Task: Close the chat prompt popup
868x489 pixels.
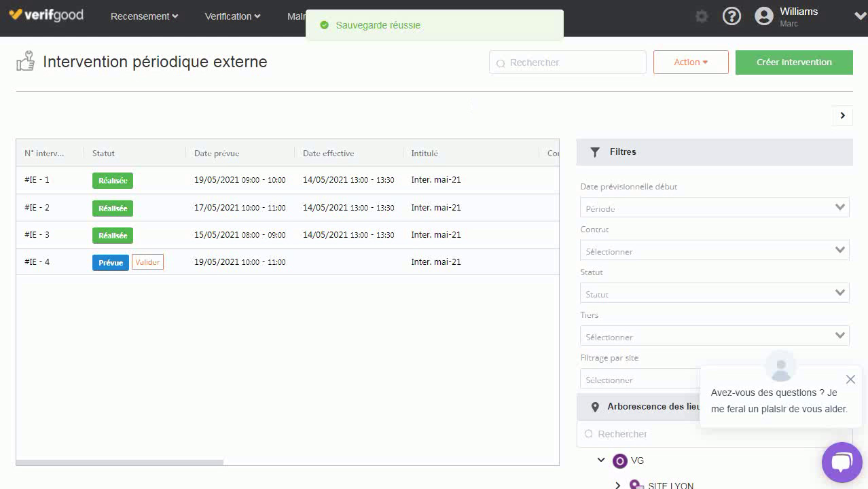Action: 850,380
